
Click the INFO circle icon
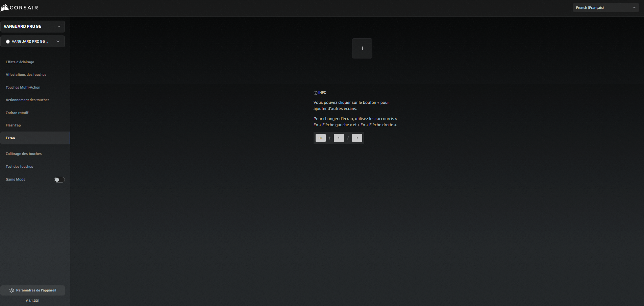click(315, 93)
